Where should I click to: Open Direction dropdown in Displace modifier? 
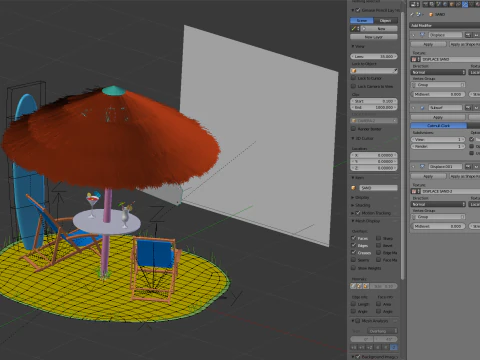(438, 72)
